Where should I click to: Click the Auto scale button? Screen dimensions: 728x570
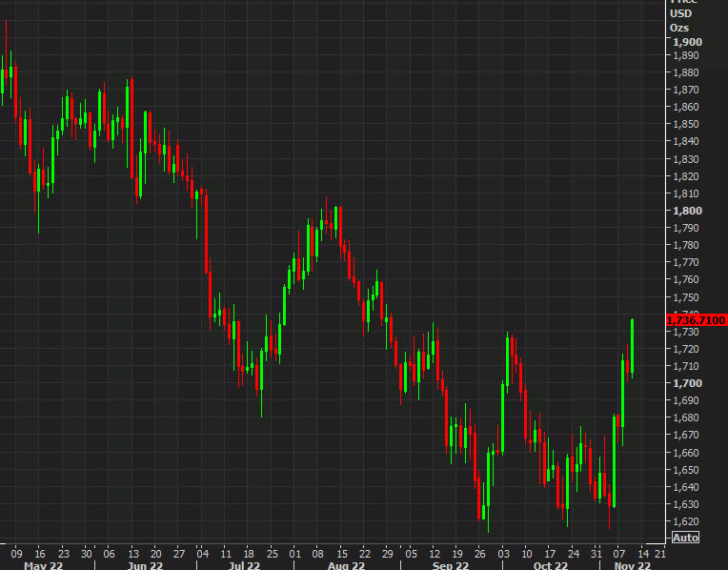[685, 538]
